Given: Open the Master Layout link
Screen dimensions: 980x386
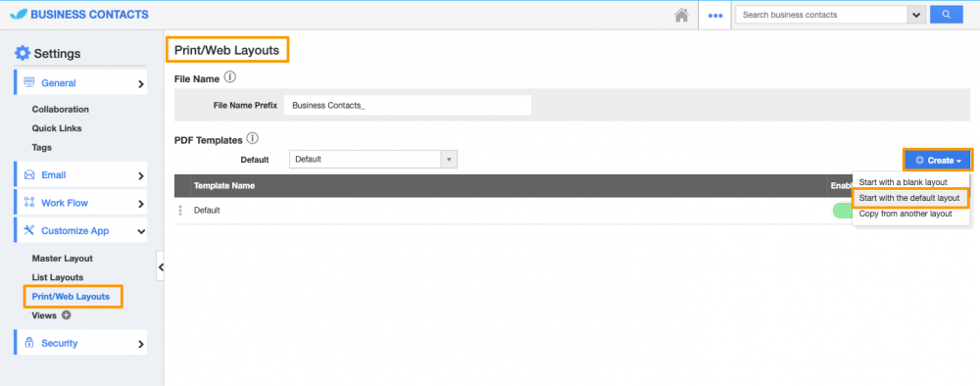Looking at the screenshot, I should pyautogui.click(x=63, y=258).
